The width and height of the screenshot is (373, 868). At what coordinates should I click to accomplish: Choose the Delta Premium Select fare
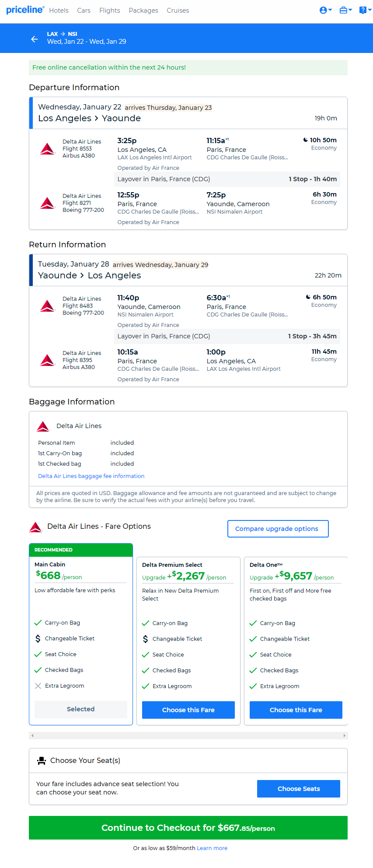pos(188,710)
